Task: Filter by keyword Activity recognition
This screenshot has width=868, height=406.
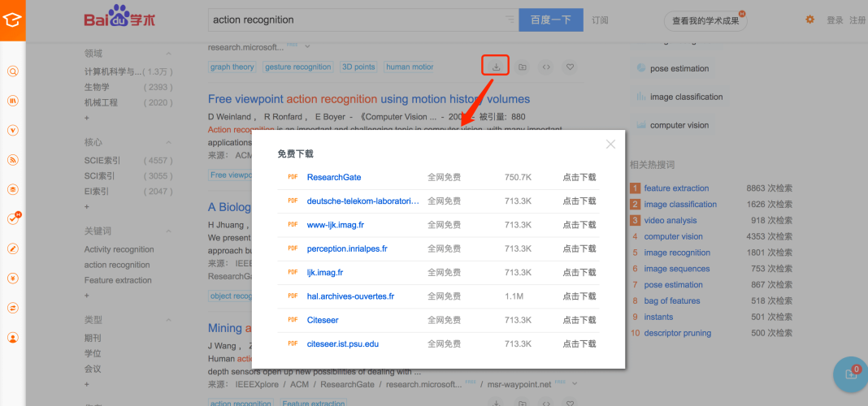Action: (119, 249)
